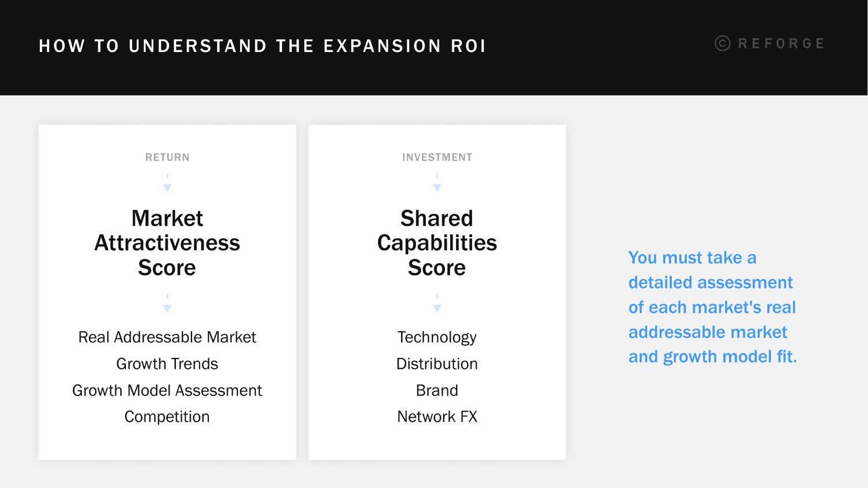Click the arrow below the RETURN label
This screenshot has width=868, height=488.
pyautogui.click(x=167, y=185)
